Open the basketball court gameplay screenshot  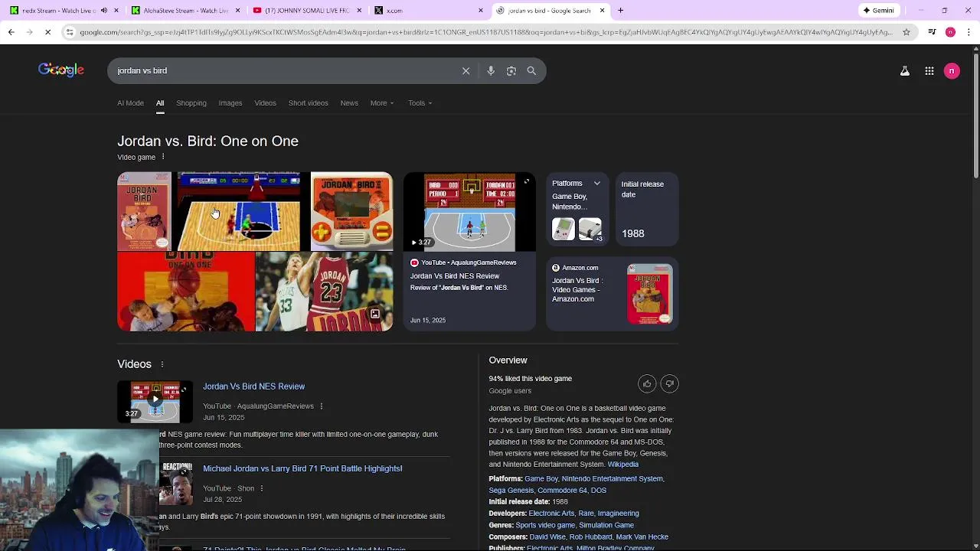(240, 212)
